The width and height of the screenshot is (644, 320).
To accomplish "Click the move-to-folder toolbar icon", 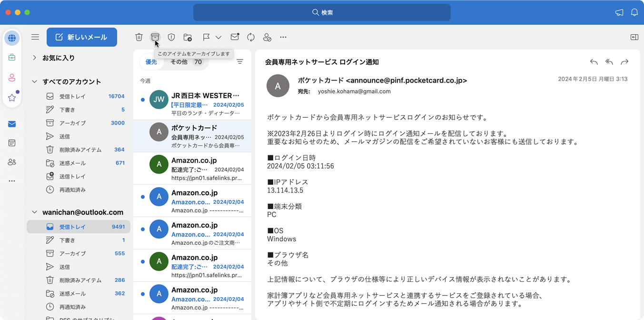I will (188, 37).
